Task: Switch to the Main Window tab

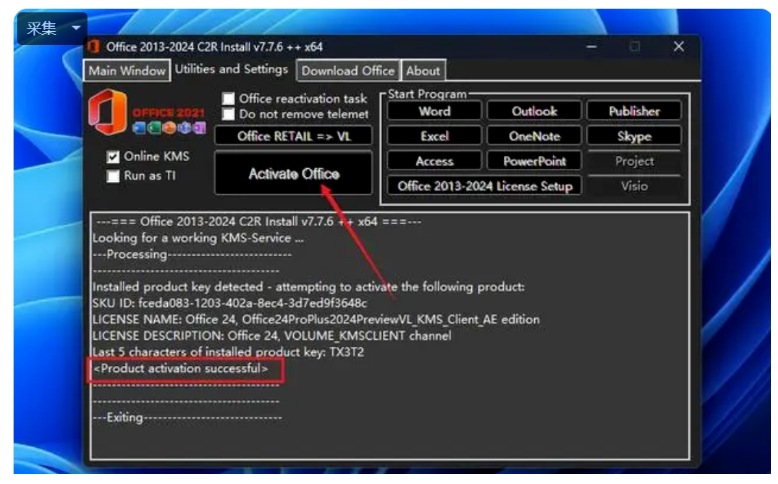Action: pos(127,70)
